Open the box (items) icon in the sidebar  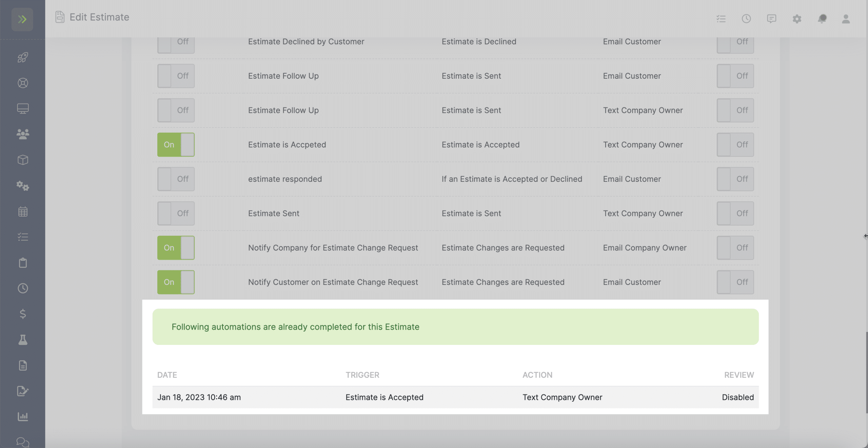click(23, 160)
